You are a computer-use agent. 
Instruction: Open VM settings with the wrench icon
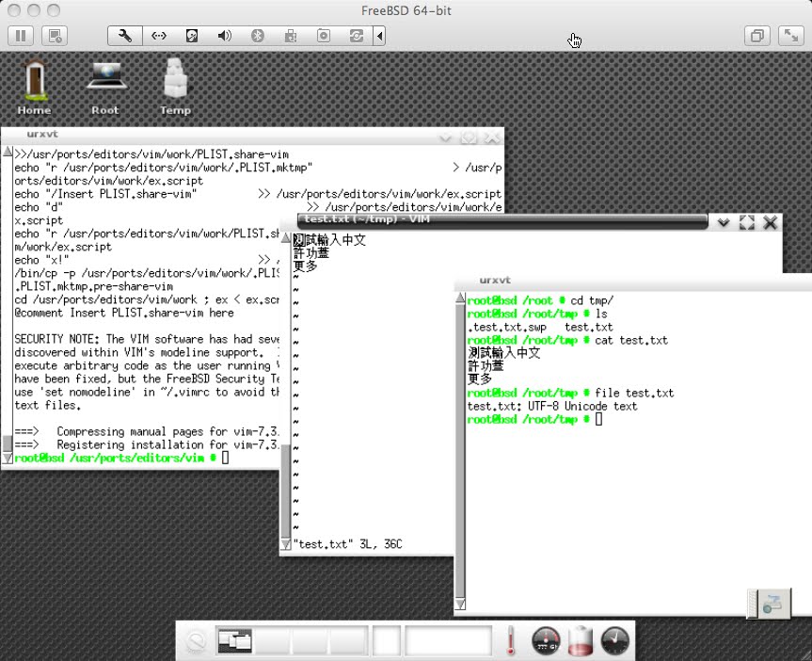(124, 35)
